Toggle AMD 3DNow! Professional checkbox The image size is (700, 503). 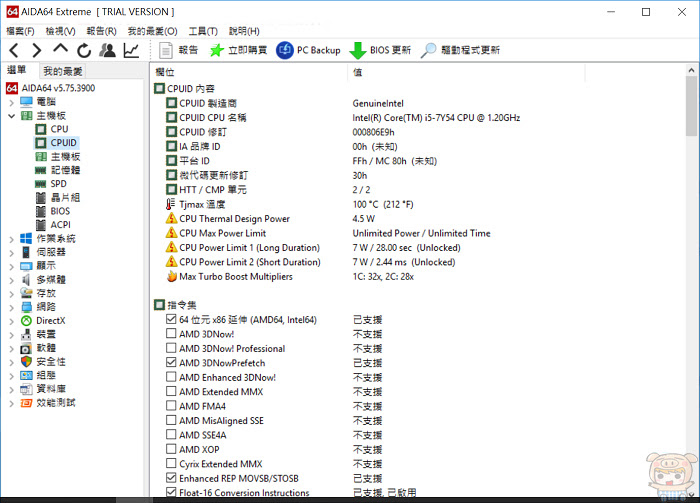point(171,348)
